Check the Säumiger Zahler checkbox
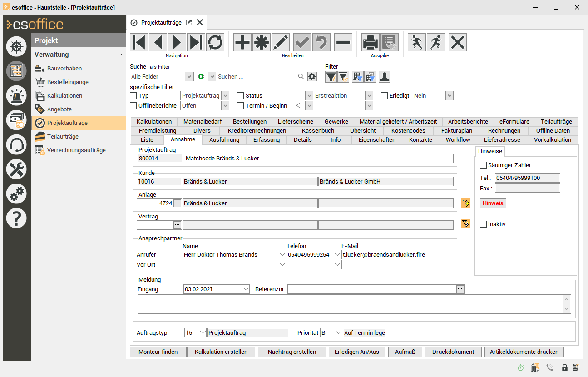 coord(484,165)
